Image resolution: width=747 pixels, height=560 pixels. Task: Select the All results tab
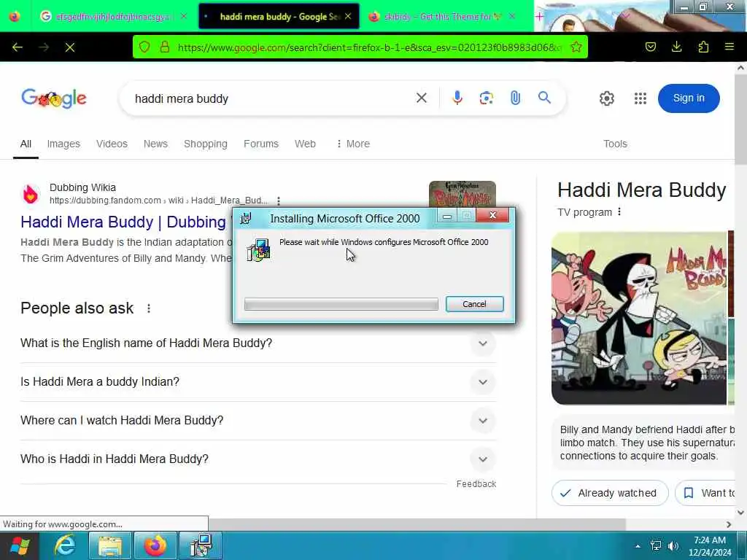tap(26, 144)
